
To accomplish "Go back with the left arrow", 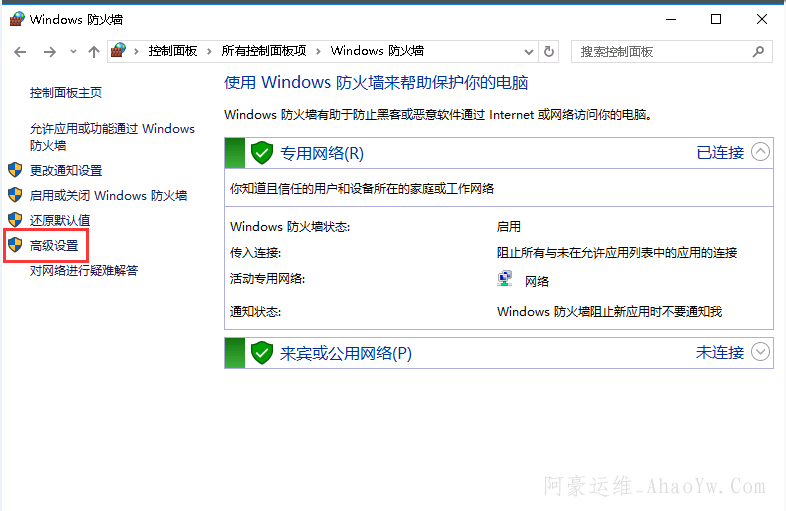I will 20,52.
